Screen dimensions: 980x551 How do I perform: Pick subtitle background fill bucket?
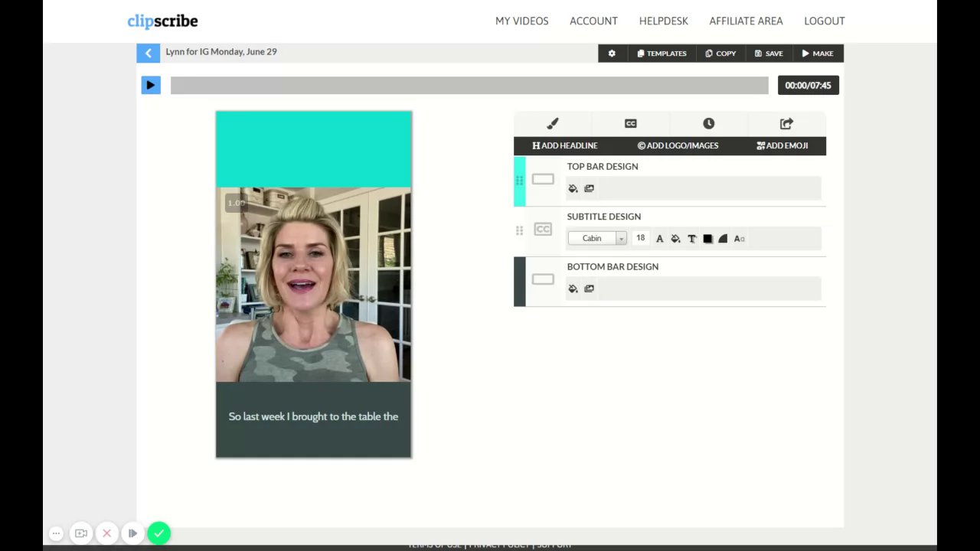coord(675,239)
